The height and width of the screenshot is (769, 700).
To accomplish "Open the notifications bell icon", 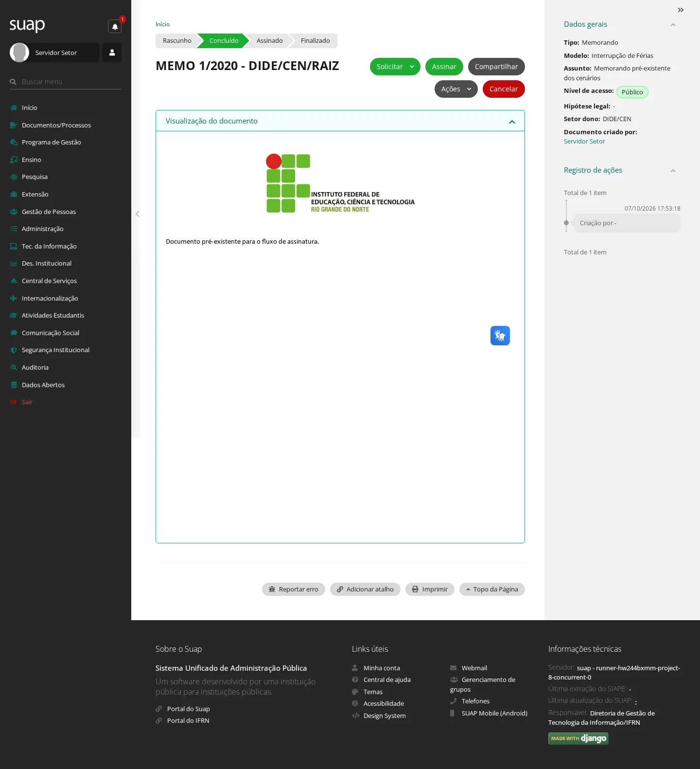I will pos(115,26).
